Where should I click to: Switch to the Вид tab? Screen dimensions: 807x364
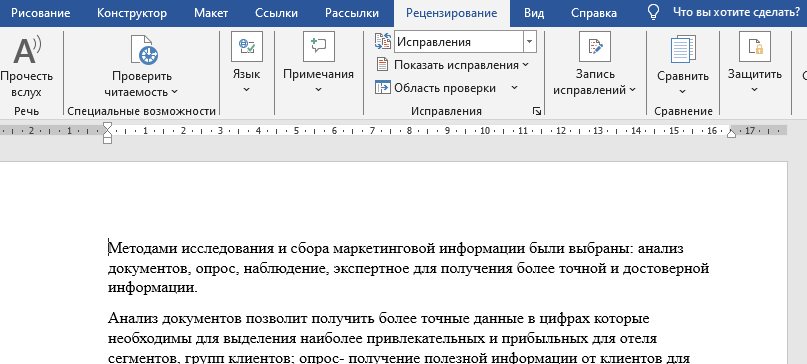tap(534, 13)
